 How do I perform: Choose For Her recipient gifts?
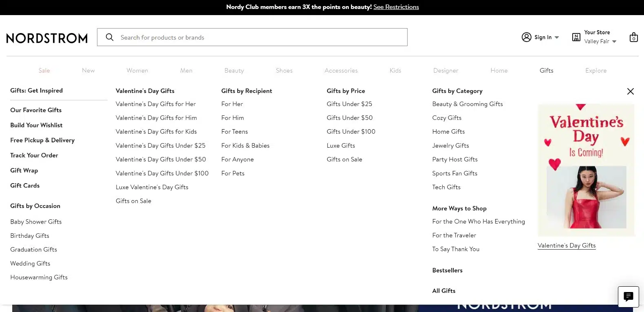232,104
